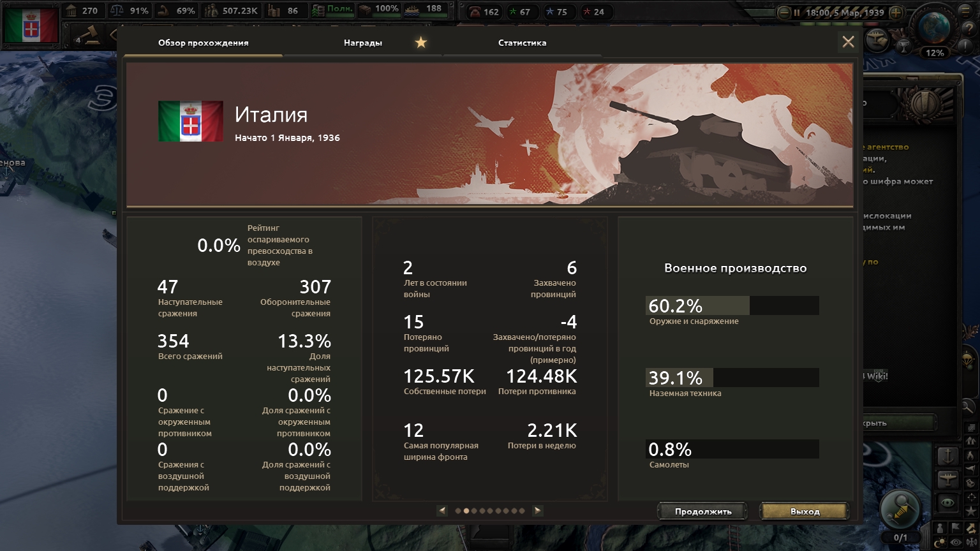Click the political power value 270
The image size is (980, 551).
83,11
